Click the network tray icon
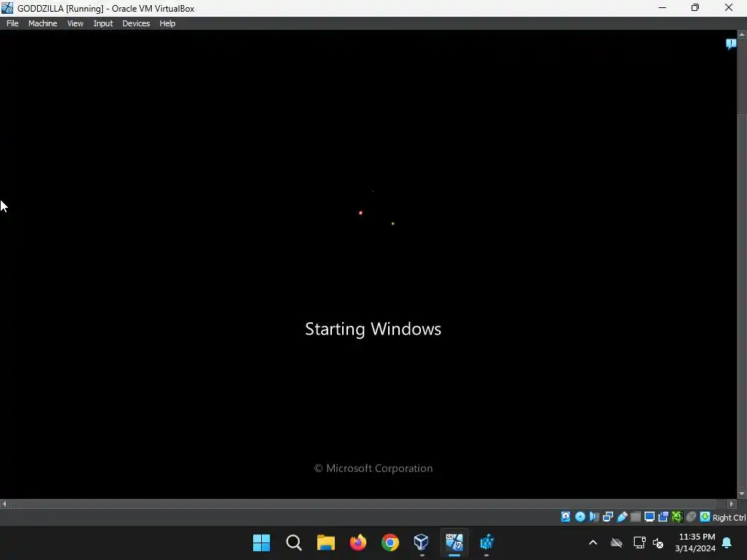 (x=639, y=542)
